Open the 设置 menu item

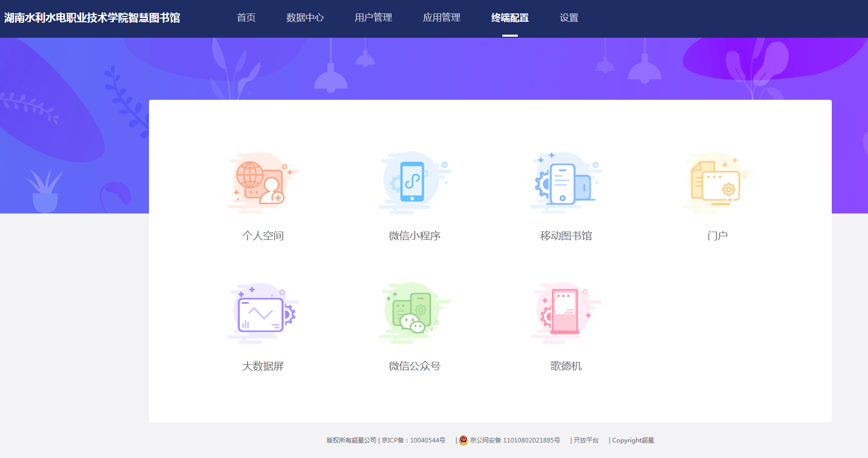(569, 18)
